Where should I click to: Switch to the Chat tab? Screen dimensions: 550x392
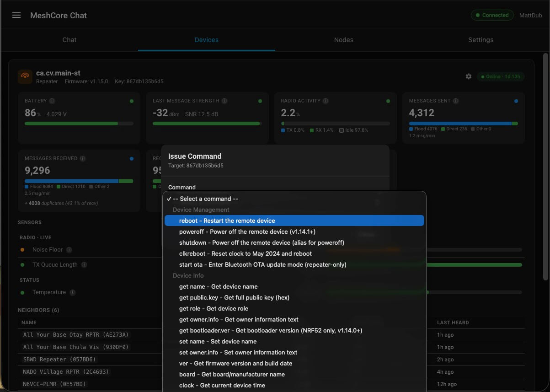coord(69,40)
